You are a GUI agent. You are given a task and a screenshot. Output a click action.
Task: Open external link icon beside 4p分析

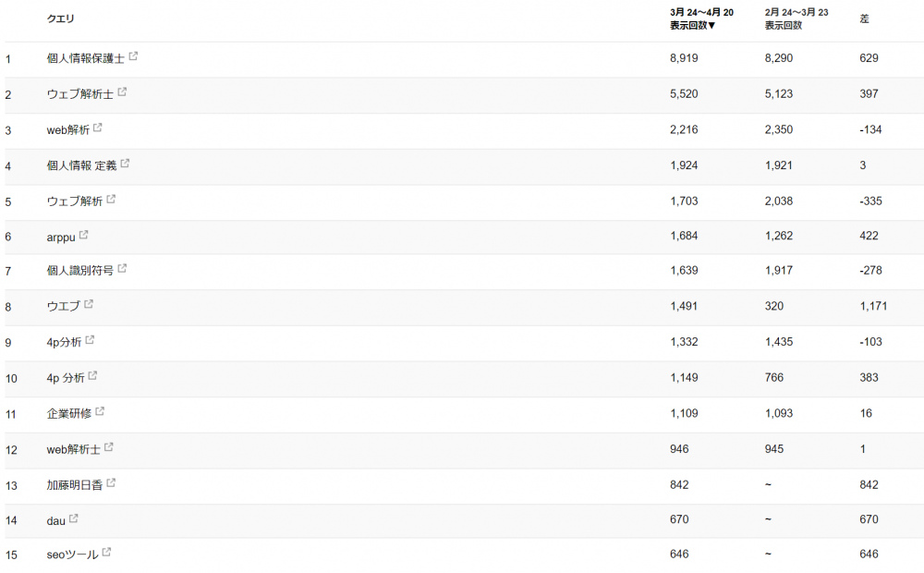click(x=90, y=340)
